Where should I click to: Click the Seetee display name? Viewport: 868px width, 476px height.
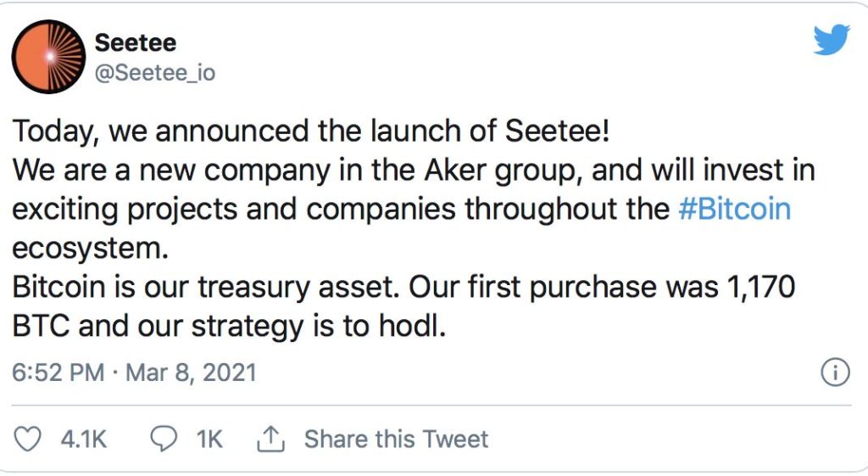pos(136,42)
